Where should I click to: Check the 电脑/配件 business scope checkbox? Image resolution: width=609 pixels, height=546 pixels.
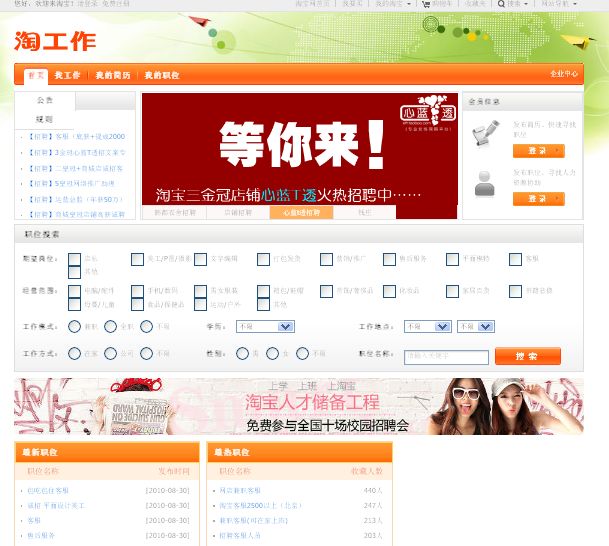pyautogui.click(x=74, y=291)
